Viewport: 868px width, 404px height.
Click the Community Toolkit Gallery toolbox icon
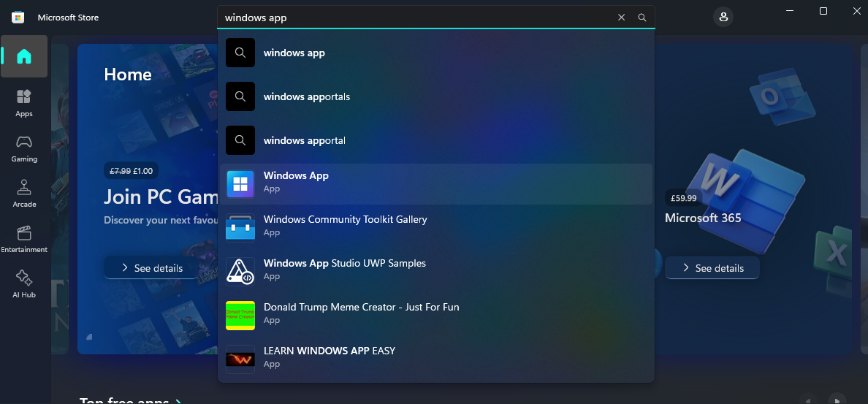coord(240,228)
